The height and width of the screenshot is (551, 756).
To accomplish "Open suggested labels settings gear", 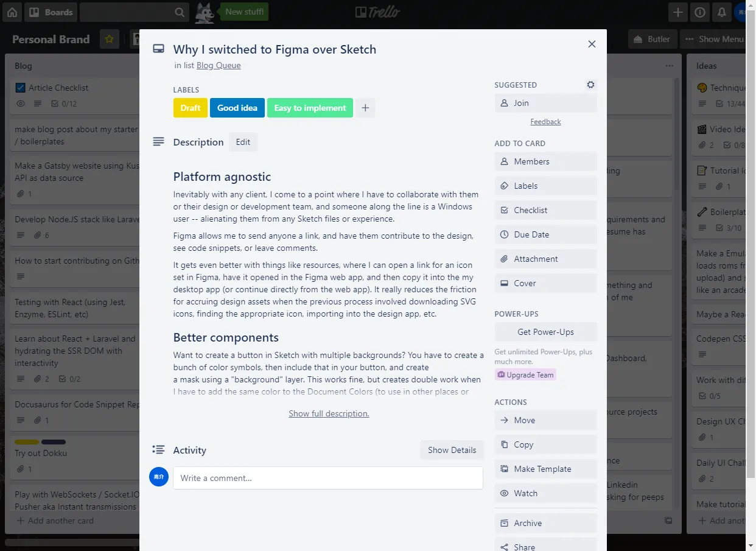I will [590, 85].
